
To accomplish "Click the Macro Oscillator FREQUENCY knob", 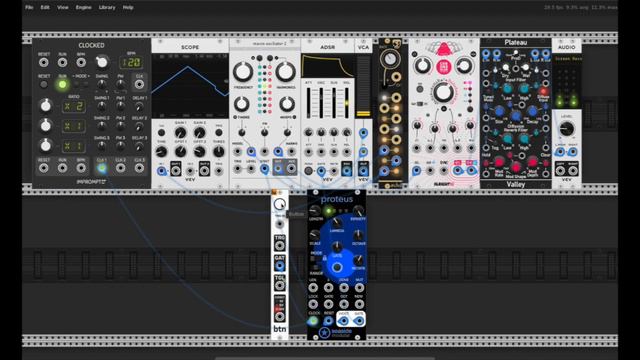I will tap(242, 72).
